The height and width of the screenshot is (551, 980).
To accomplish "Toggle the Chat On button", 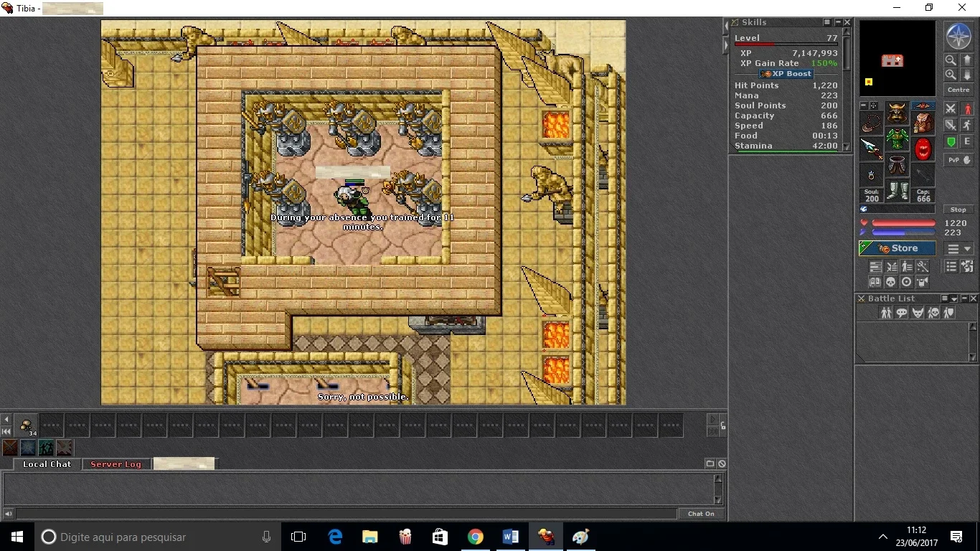I will pyautogui.click(x=701, y=514).
